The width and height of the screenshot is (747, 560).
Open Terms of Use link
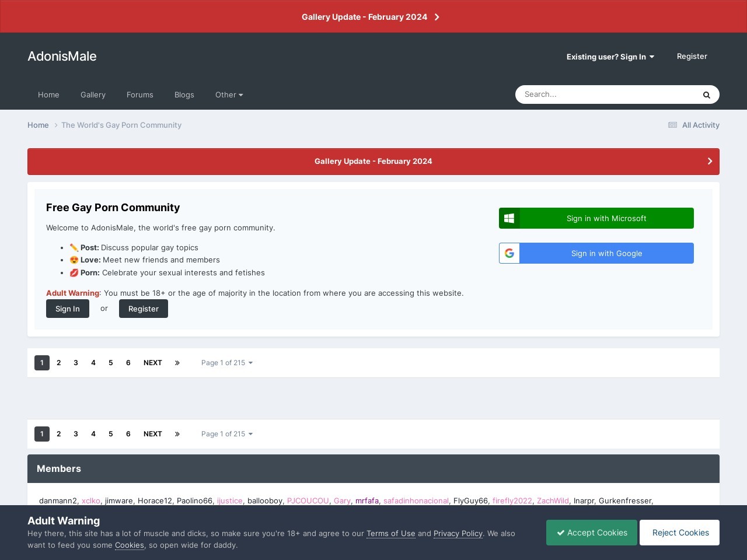coord(391,533)
